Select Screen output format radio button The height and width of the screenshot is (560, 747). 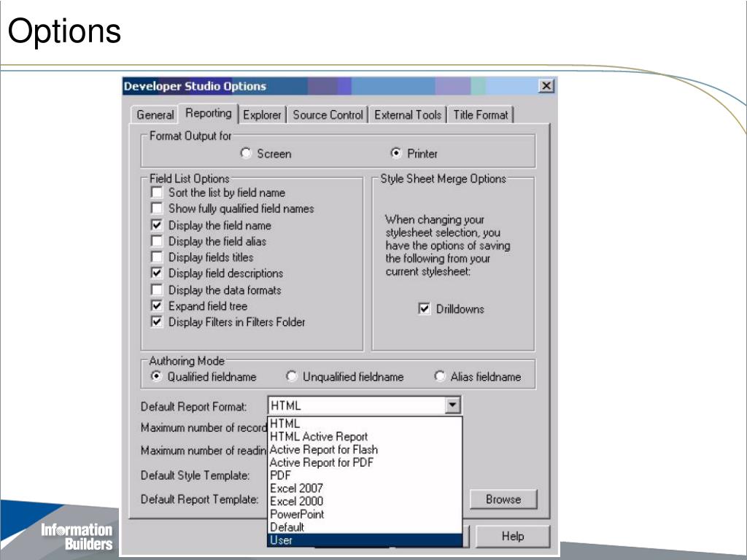pos(246,153)
